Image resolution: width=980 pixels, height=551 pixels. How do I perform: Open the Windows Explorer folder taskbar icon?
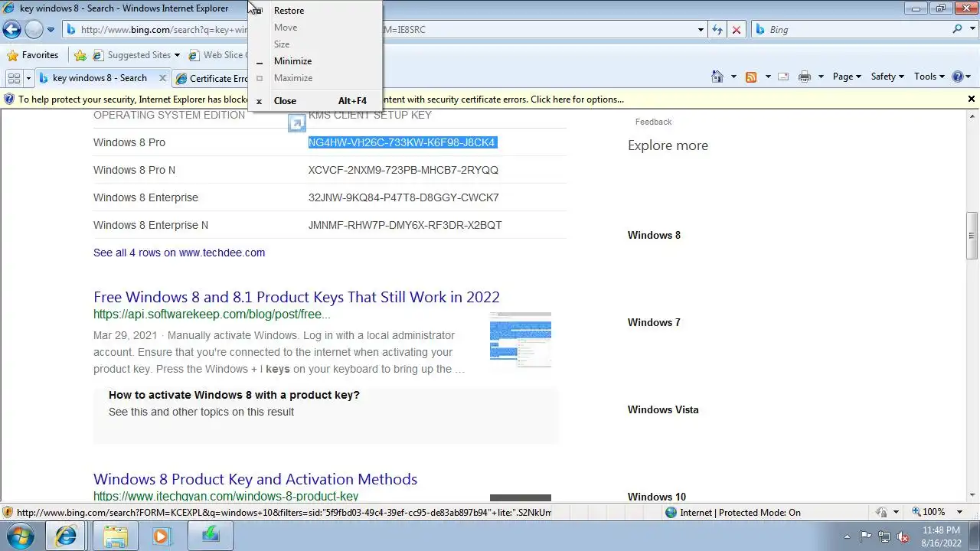point(116,536)
